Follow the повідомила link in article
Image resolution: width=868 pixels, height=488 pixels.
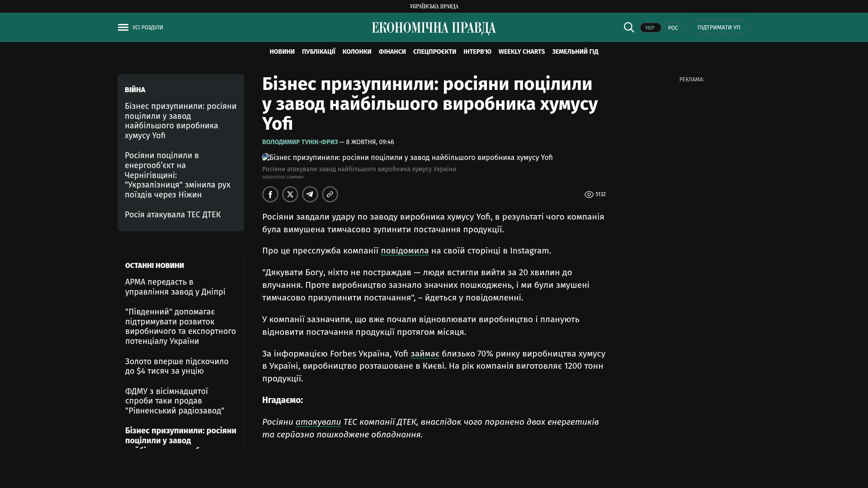point(404,251)
